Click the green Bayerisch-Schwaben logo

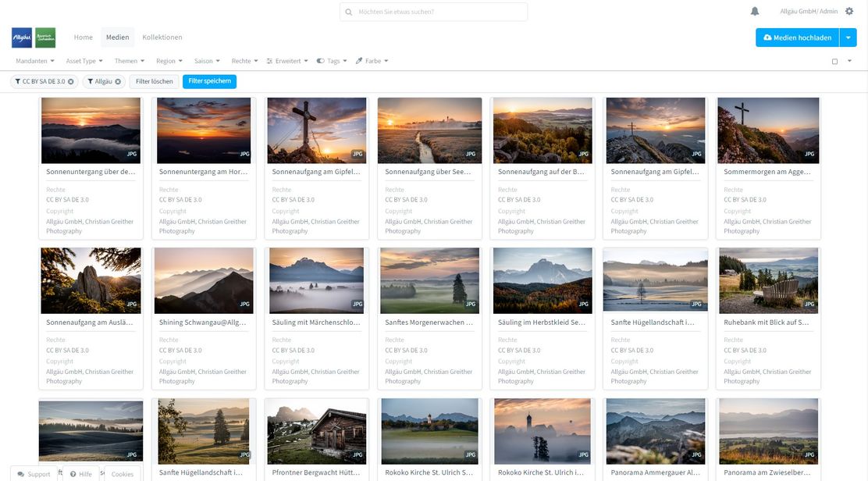pyautogui.click(x=45, y=37)
